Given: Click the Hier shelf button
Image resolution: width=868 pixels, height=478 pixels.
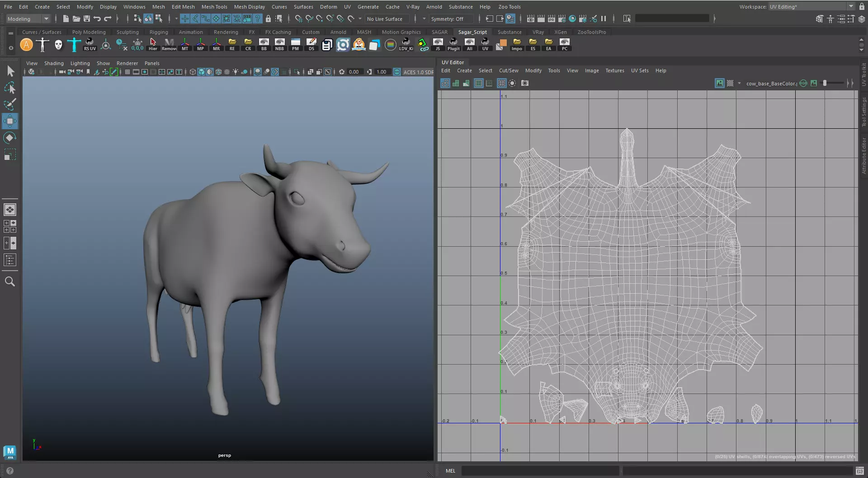Looking at the screenshot, I should click(153, 44).
